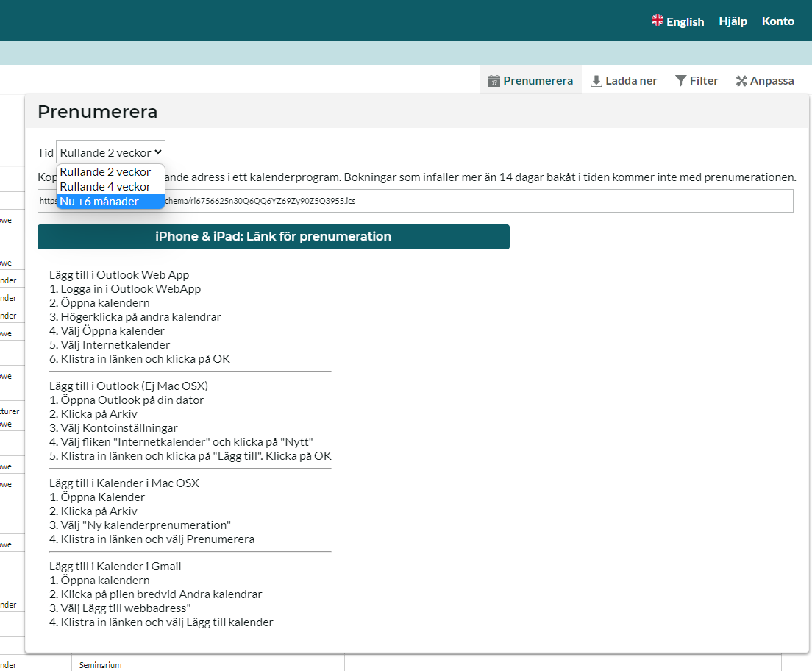Click '5. Välj Internetkalender' step
This screenshot has width=812, height=671.
point(110,345)
